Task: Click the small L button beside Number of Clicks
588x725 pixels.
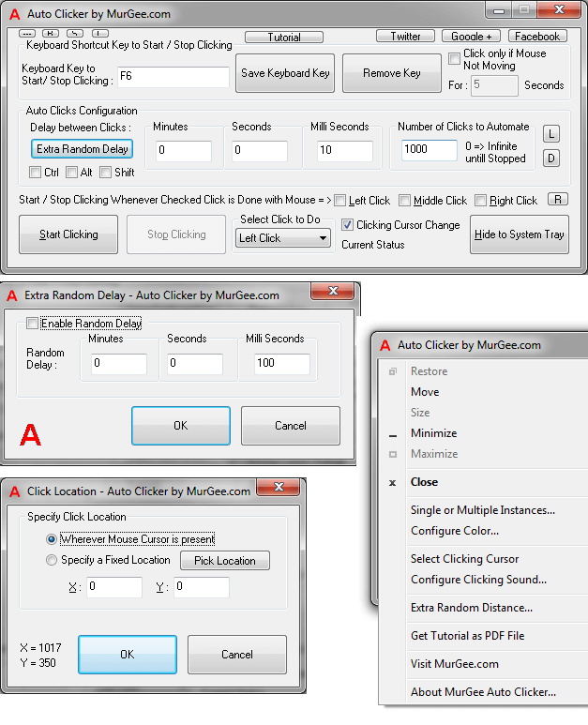Action: tap(551, 134)
